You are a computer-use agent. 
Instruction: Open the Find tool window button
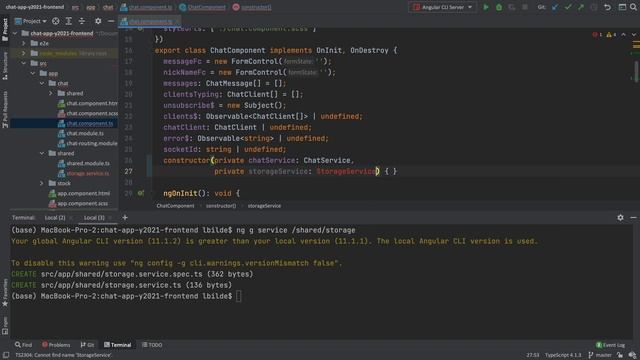23,345
